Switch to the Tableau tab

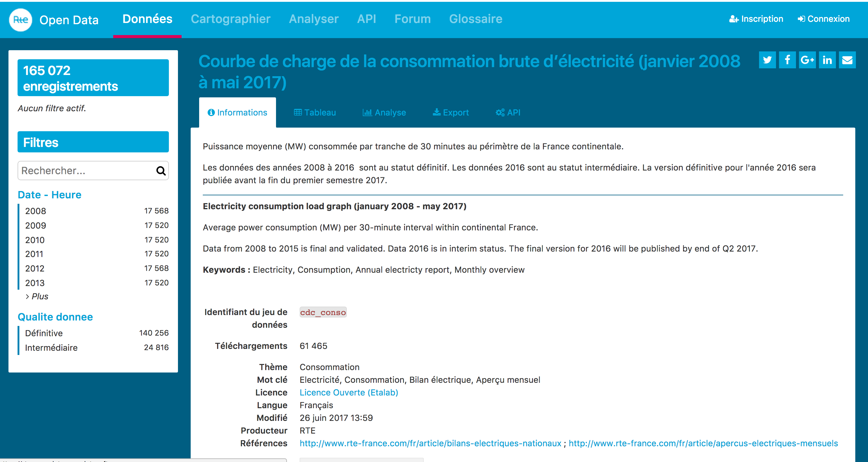coord(315,112)
